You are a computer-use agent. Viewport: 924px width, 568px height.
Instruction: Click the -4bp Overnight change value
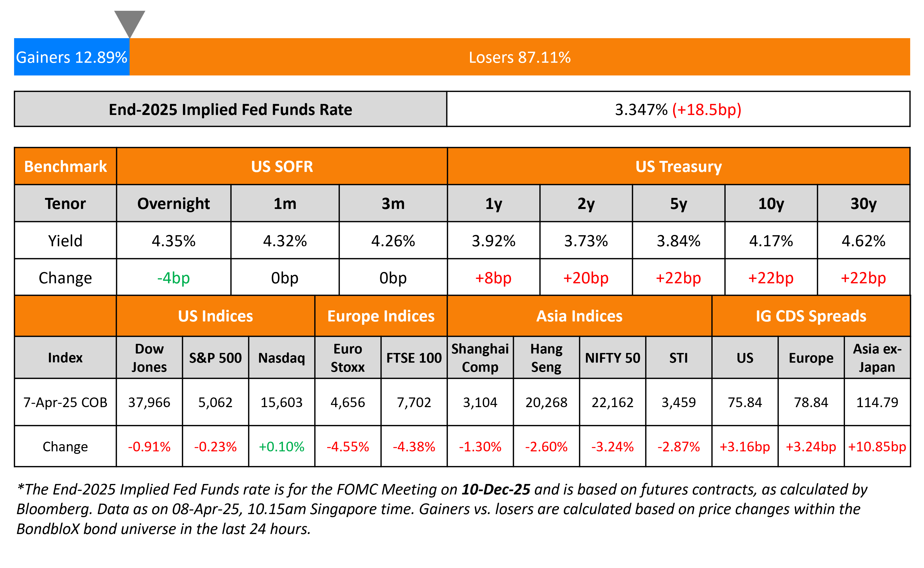pyautogui.click(x=174, y=278)
